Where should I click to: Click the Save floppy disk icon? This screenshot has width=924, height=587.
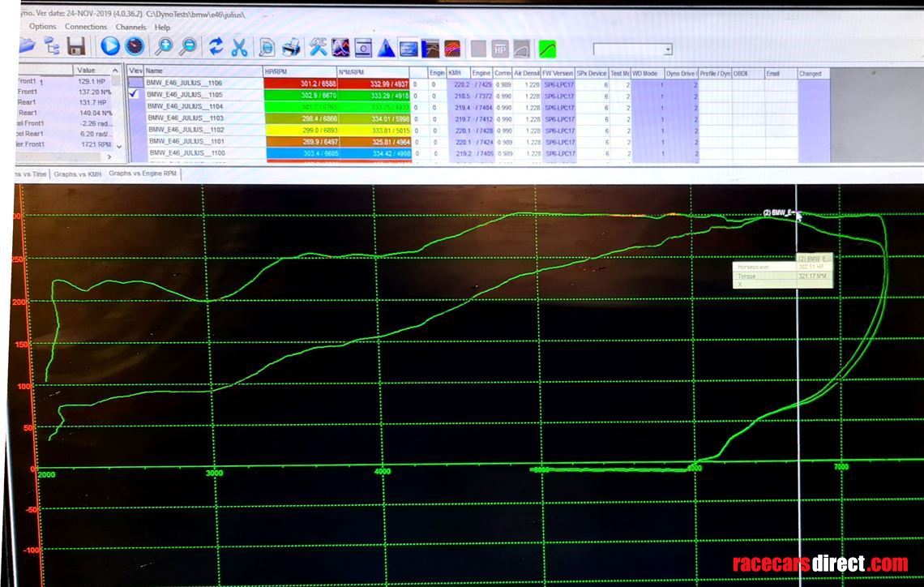pyautogui.click(x=77, y=47)
